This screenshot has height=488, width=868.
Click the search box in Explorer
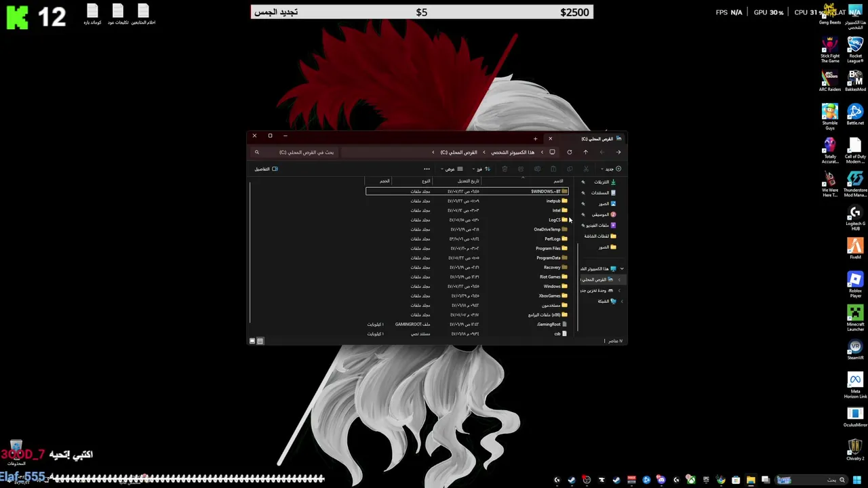pyautogui.click(x=295, y=152)
